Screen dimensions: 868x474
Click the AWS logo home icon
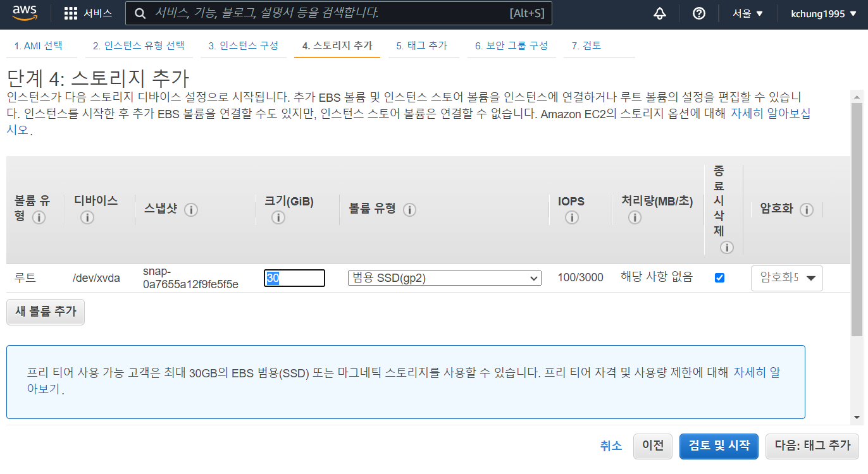[25, 13]
